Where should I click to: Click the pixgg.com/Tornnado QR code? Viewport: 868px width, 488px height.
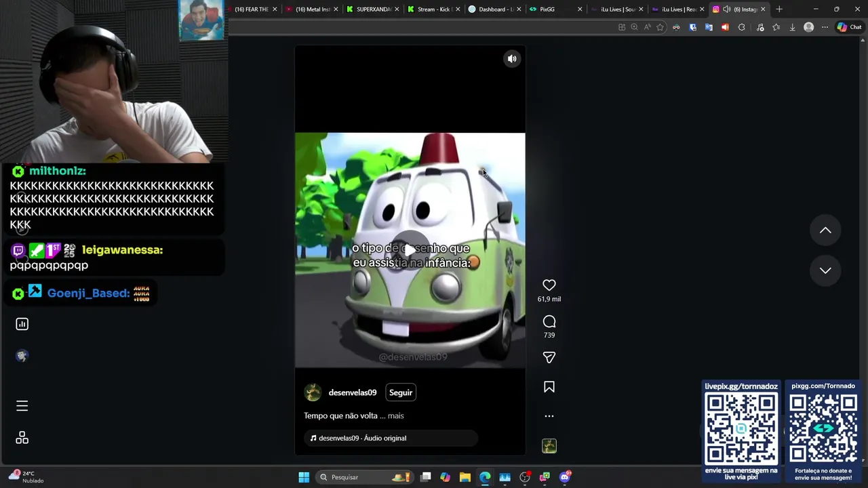[823, 429]
